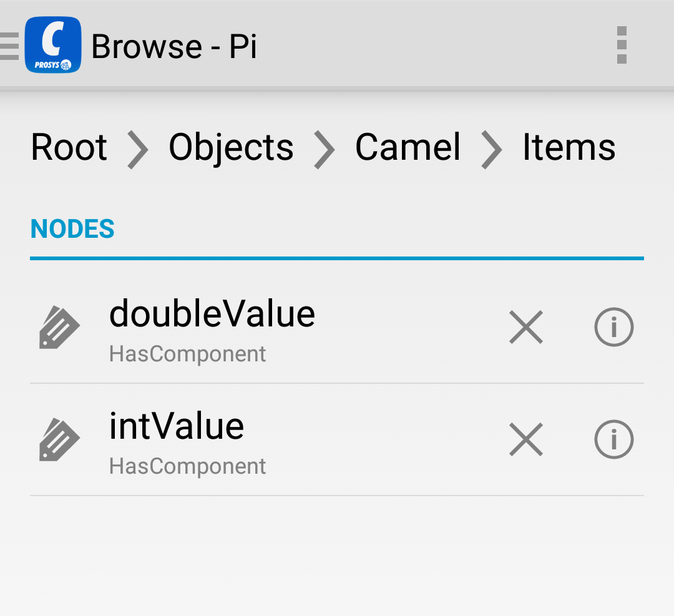Navigate to Root in the breadcrumb

coord(69,148)
